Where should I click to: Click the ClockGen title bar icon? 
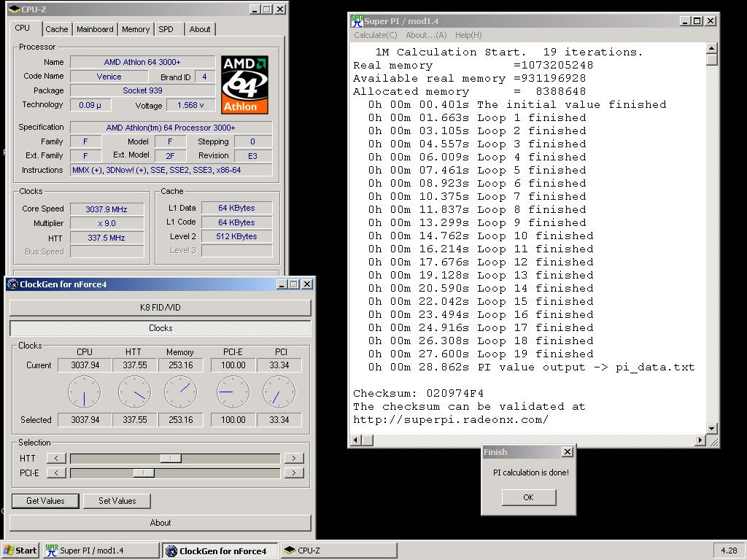(x=13, y=284)
